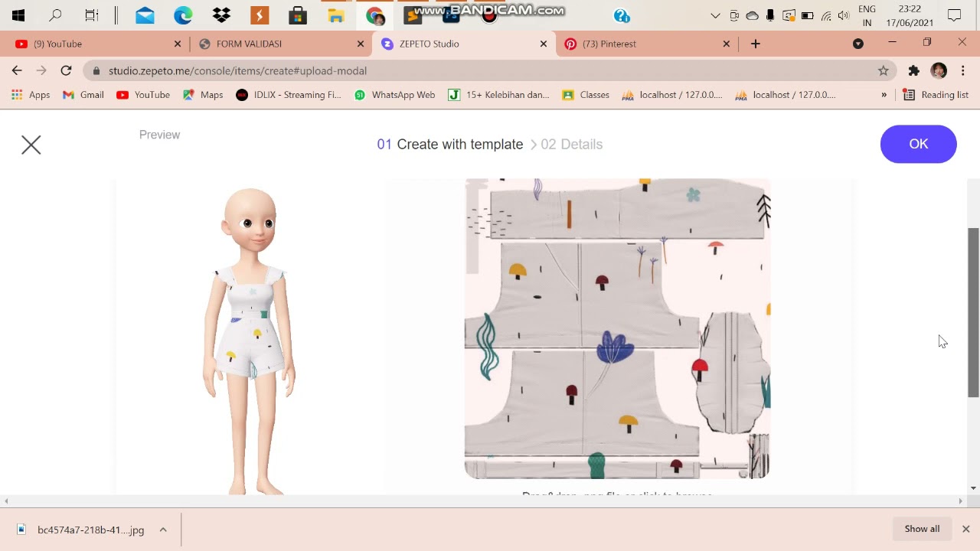
Task: Open the network Wi-Fi tray icon
Action: pos(826,15)
